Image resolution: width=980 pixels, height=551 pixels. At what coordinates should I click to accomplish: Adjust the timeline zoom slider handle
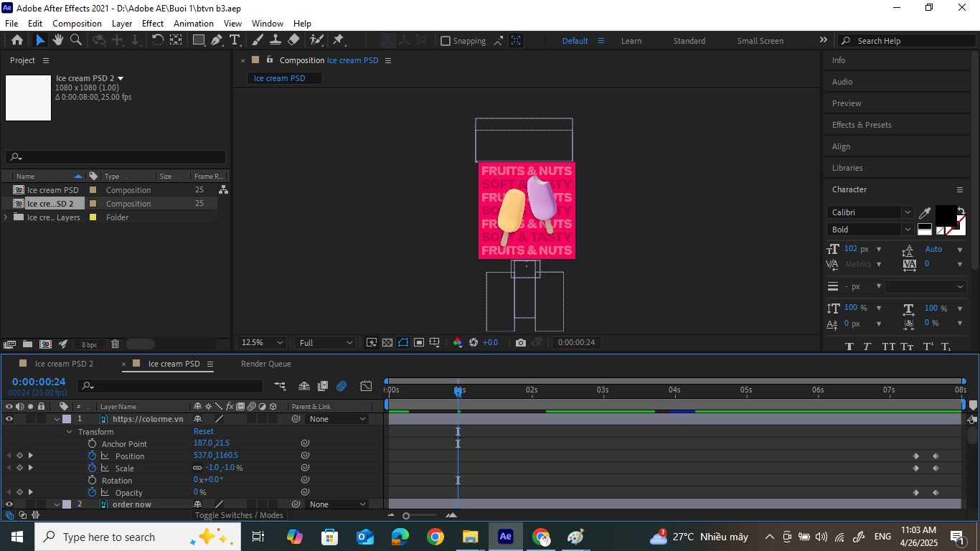point(406,516)
